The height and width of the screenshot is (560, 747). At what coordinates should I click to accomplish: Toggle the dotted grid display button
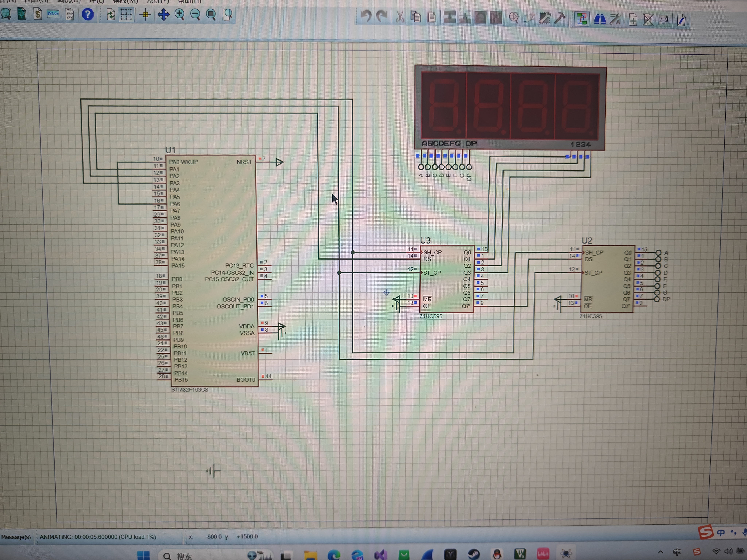coord(126,15)
